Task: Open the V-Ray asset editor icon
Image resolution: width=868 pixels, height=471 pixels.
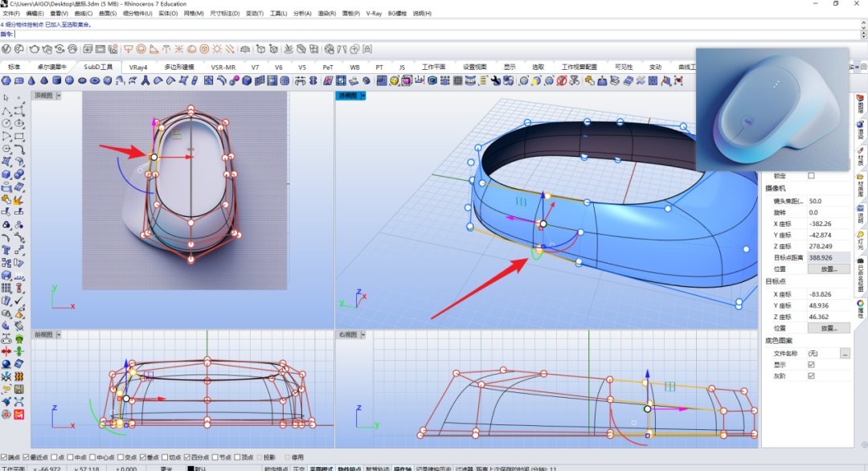Action: coord(6,49)
